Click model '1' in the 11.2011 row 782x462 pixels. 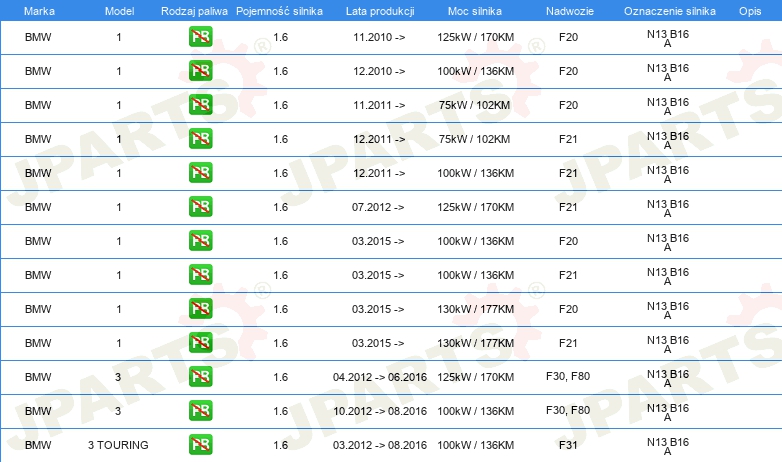pyautogui.click(x=119, y=105)
